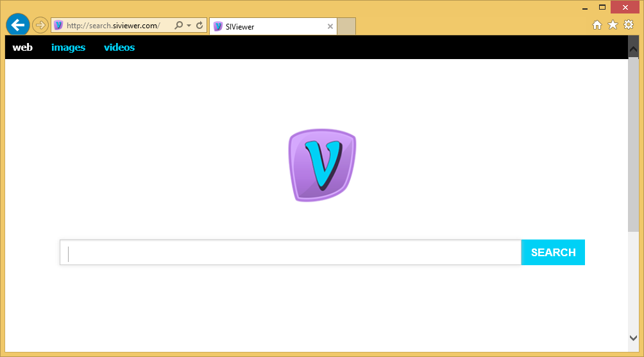This screenshot has height=357, width=644.
Task: Refresh the page with reload icon
Action: tap(199, 26)
